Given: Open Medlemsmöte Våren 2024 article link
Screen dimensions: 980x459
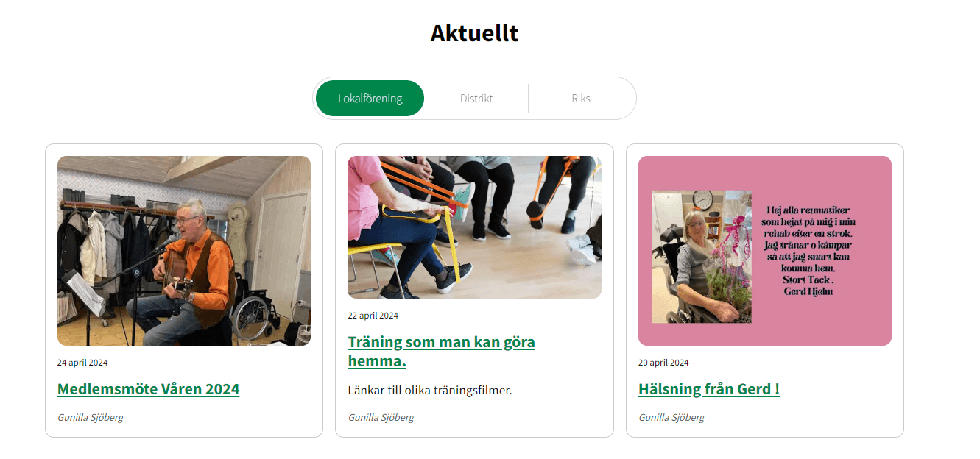Looking at the screenshot, I should click(x=148, y=389).
